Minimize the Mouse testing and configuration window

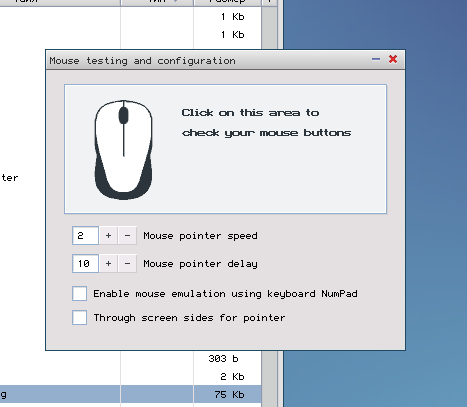tap(376, 59)
